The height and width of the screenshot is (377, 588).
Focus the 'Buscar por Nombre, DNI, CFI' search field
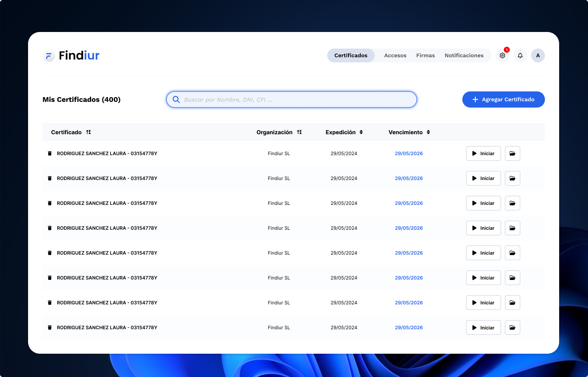(292, 99)
